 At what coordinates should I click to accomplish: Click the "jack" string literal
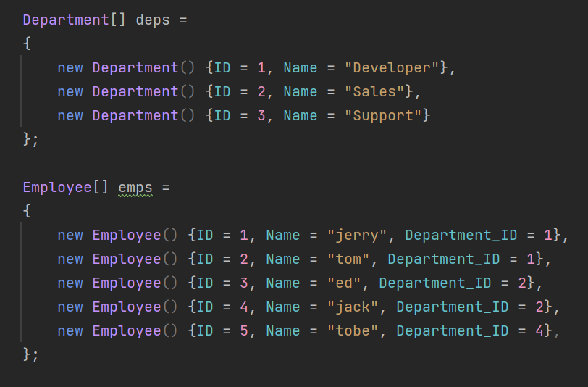point(353,307)
